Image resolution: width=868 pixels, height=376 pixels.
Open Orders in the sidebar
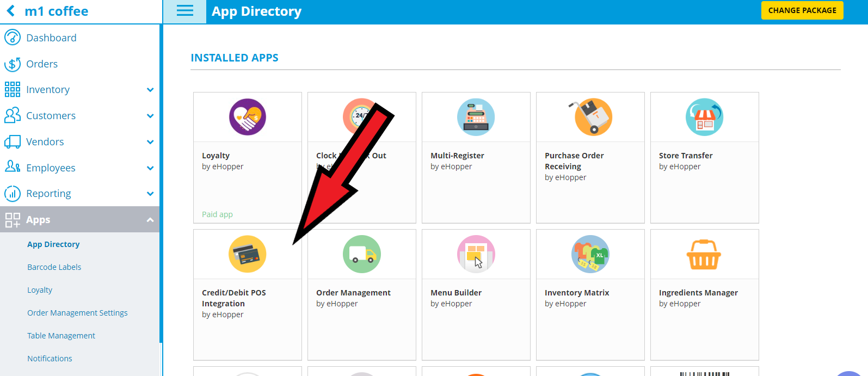42,64
